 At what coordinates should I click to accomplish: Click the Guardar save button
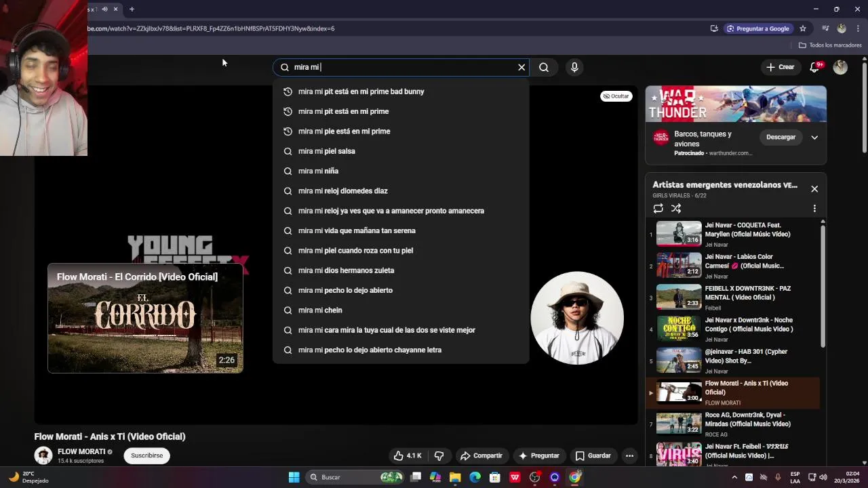pyautogui.click(x=593, y=455)
